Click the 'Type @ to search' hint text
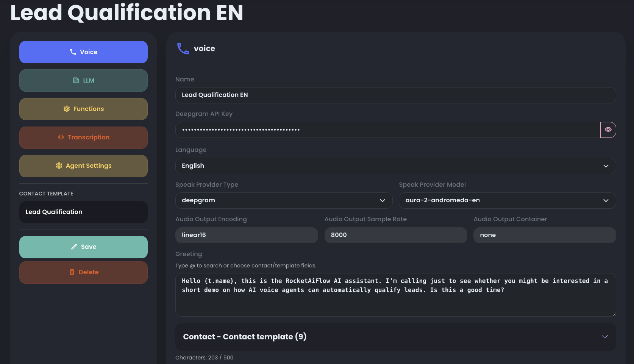The width and height of the screenshot is (634, 364). click(x=246, y=266)
